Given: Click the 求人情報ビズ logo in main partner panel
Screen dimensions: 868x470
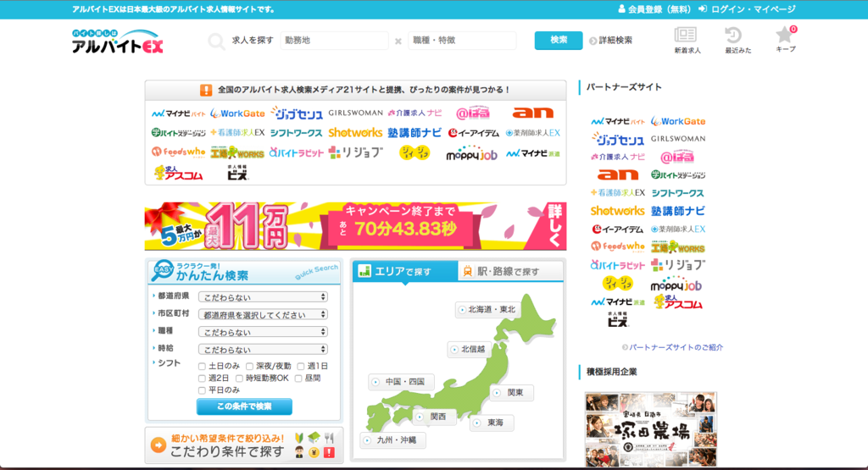Looking at the screenshot, I should pyautogui.click(x=237, y=173).
